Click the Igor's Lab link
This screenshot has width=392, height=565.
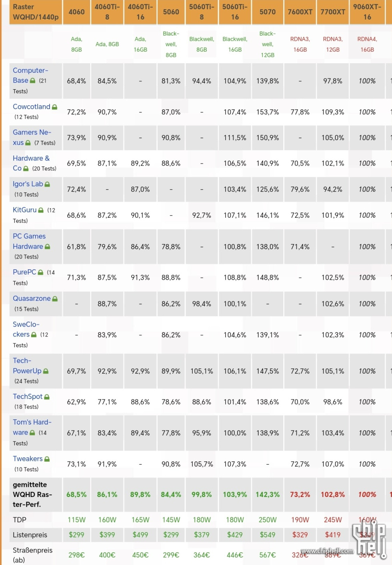tap(28, 184)
